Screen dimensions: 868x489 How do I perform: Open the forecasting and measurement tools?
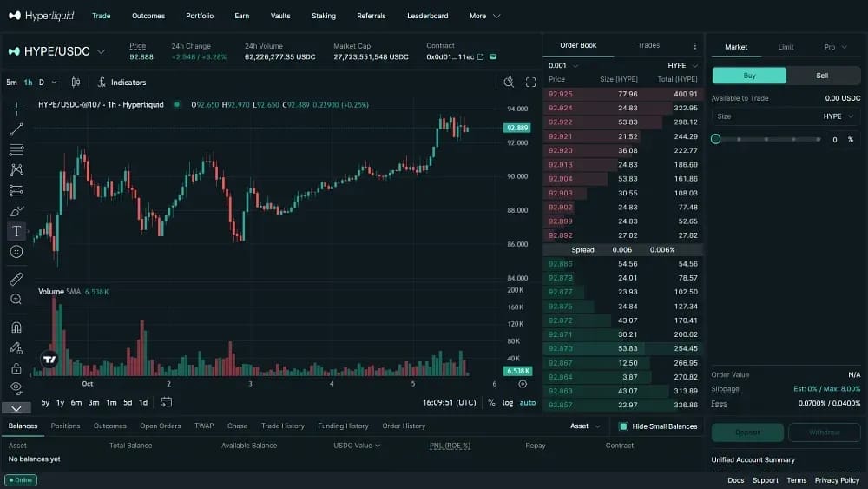[16, 191]
